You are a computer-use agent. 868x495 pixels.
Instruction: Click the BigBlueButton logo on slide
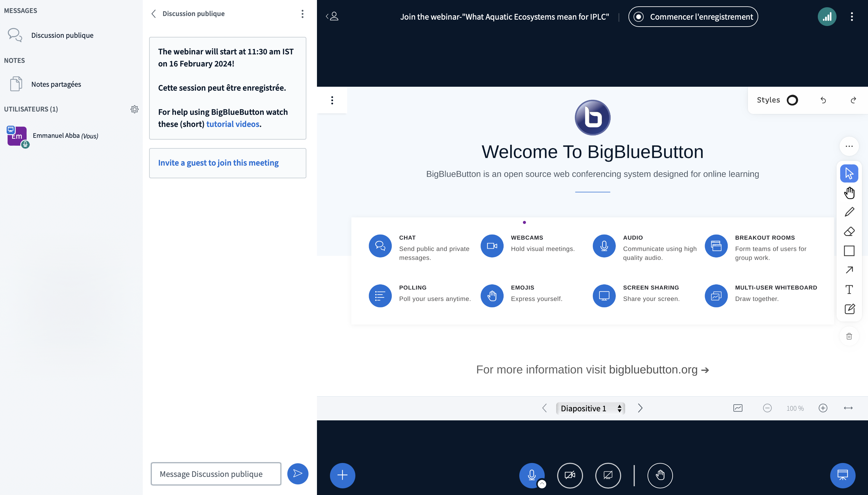click(592, 118)
